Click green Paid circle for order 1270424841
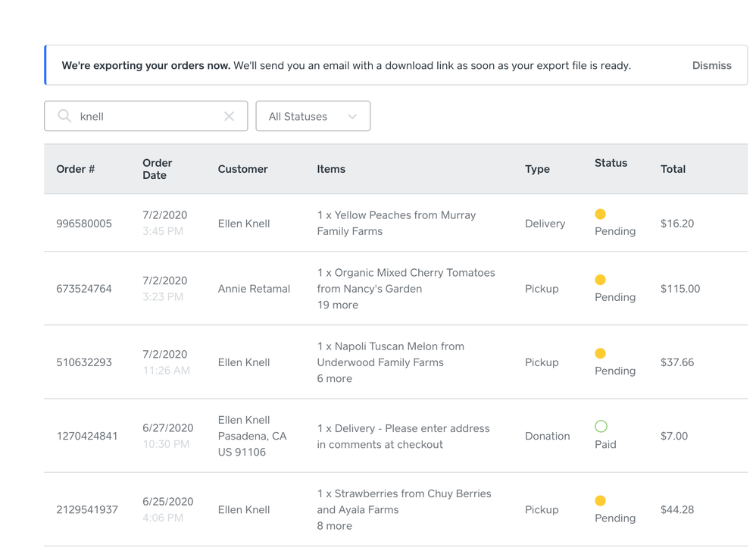The height and width of the screenshot is (548, 756). pyautogui.click(x=601, y=427)
